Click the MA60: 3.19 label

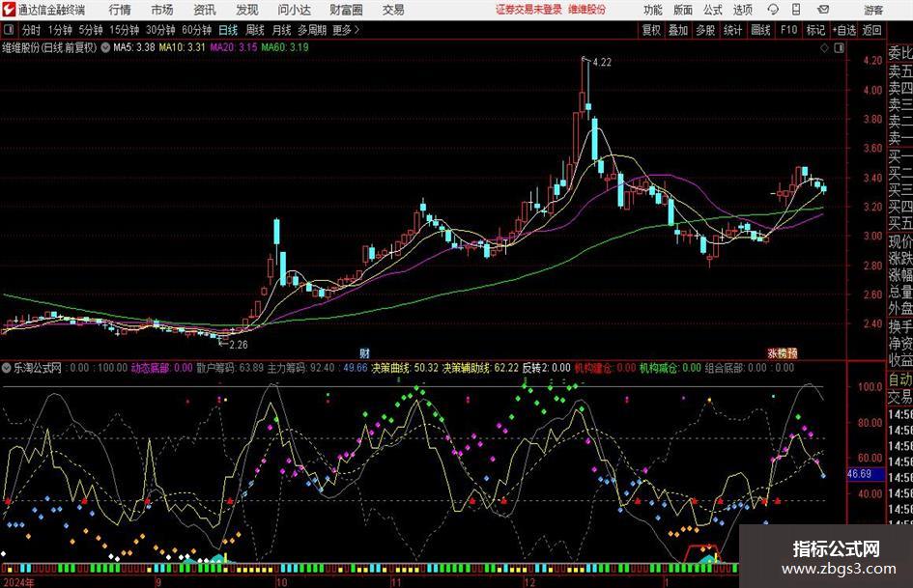tap(285, 47)
